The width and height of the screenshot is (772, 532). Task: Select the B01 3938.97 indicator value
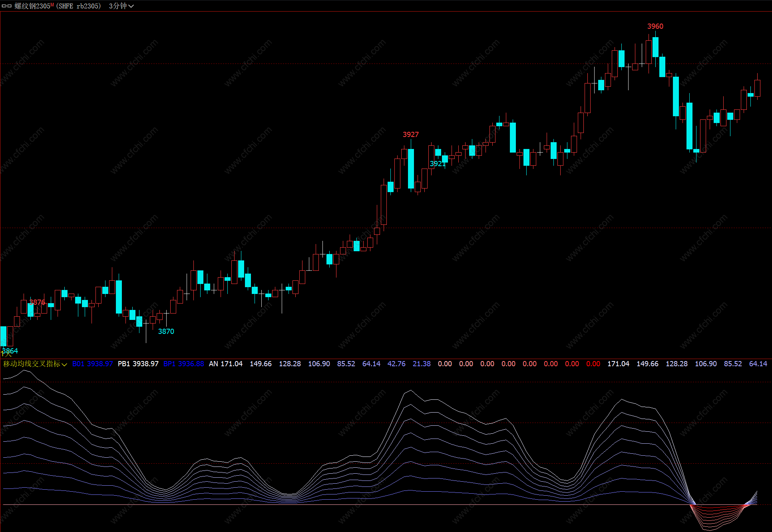[92, 364]
